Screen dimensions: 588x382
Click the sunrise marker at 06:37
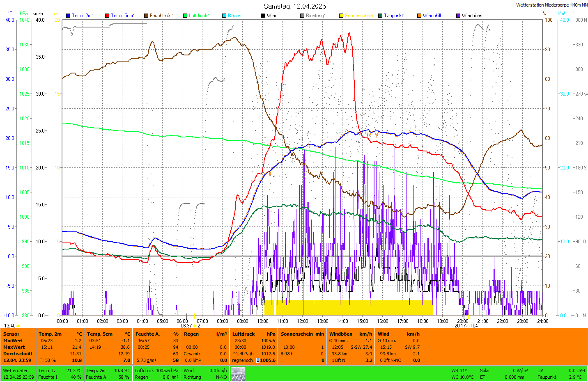tap(195, 326)
